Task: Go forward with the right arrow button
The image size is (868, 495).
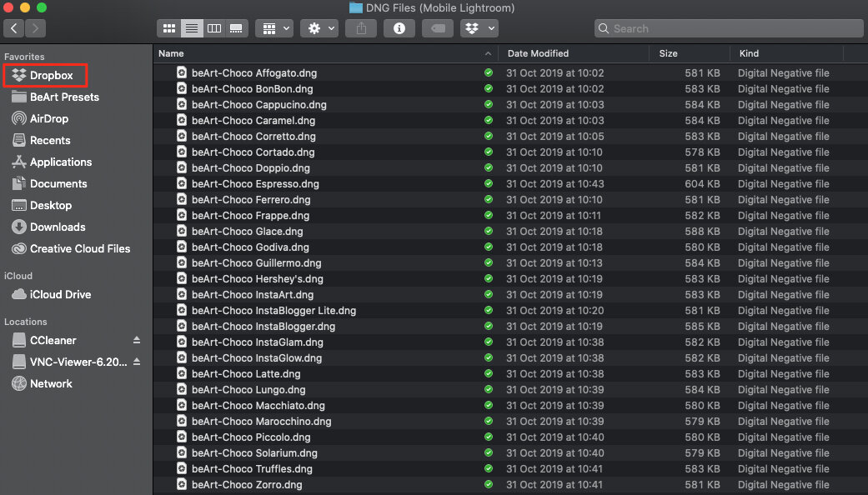Action: point(35,28)
